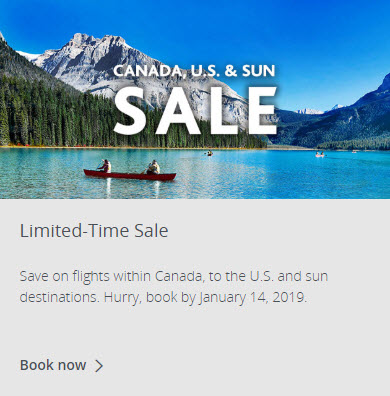This screenshot has height=396, width=390.
Task: Click the 'Save on flights within Canada' text
Action: [x=110, y=276]
